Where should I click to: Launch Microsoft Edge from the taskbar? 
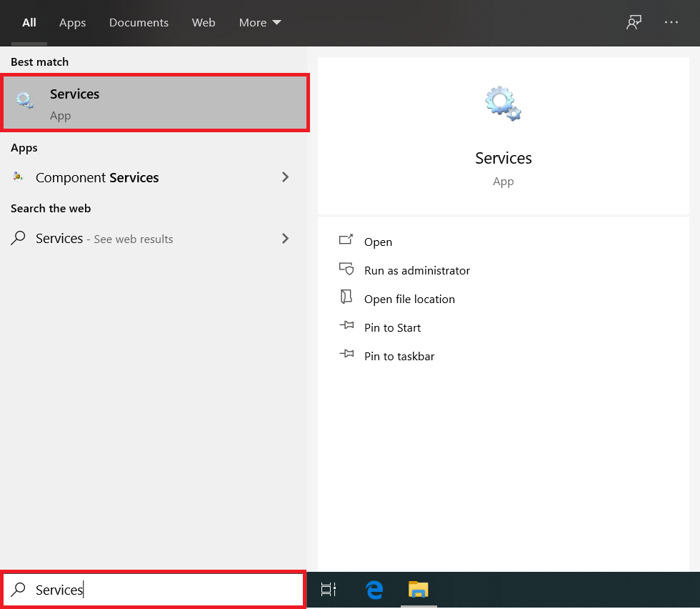[374, 590]
